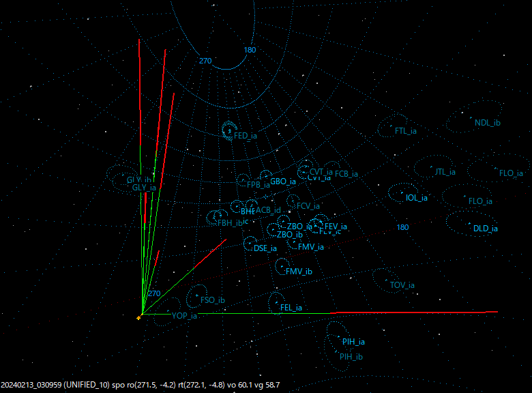This screenshot has height=393, width=532.
Task: Select the FEL_ia shower label
Action: tap(291, 308)
